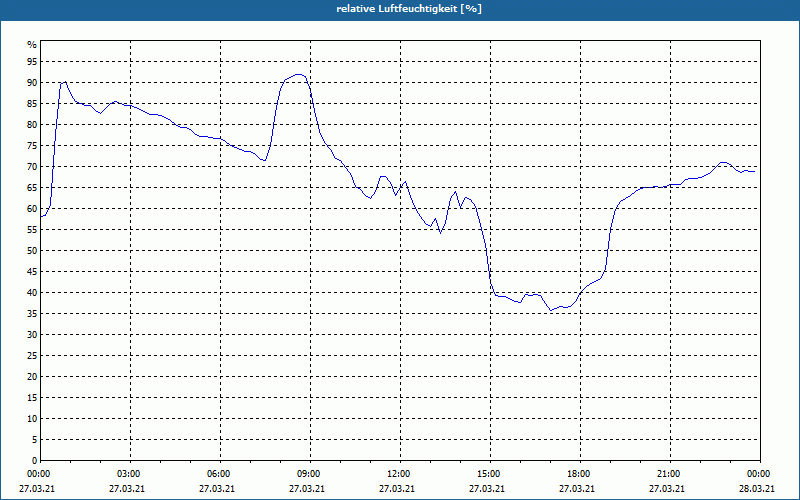Viewport: 800px width, 500px height.
Task: Click the y-axis value '35'
Action: point(32,314)
